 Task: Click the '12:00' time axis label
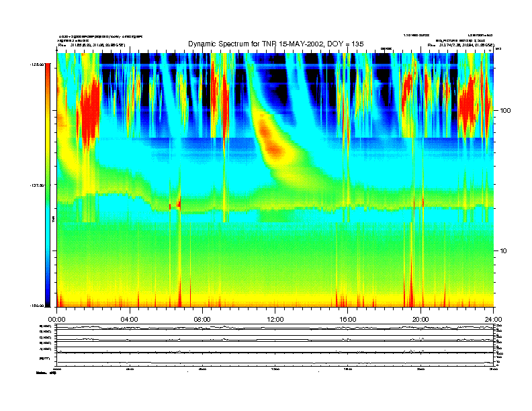pos(275,320)
